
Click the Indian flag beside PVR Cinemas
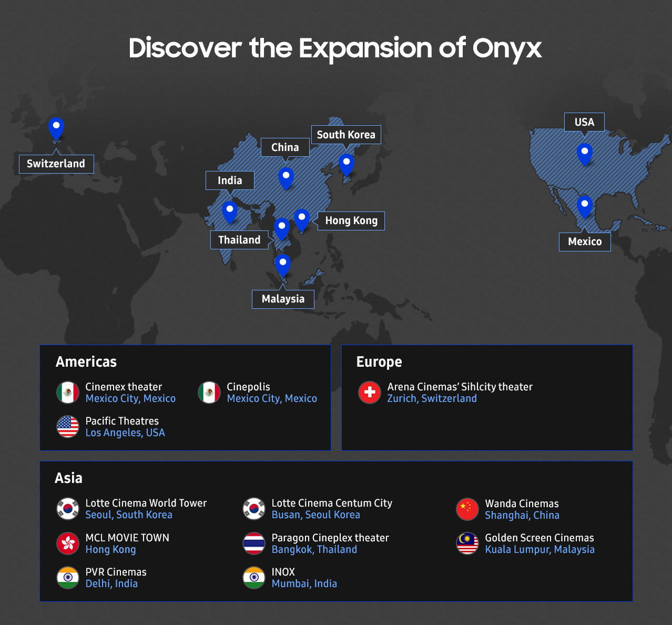click(68, 578)
